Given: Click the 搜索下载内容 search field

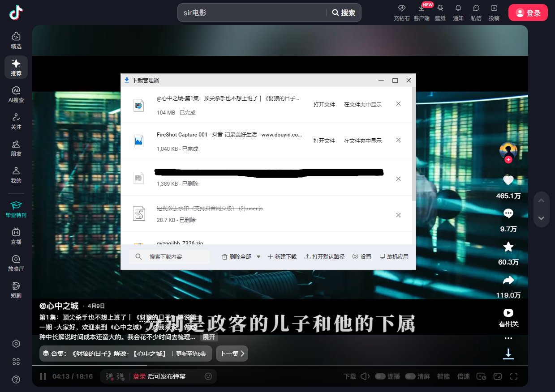Looking at the screenshot, I should click(177, 257).
